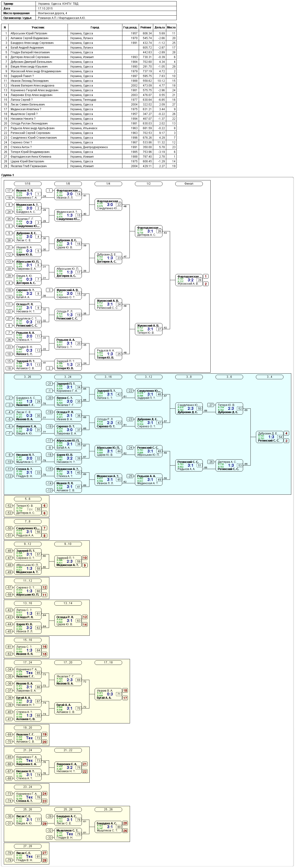The image size is (296, 868).
Task: Select dashed match number 54 in 3...4 bracket
Action: point(280,437)
